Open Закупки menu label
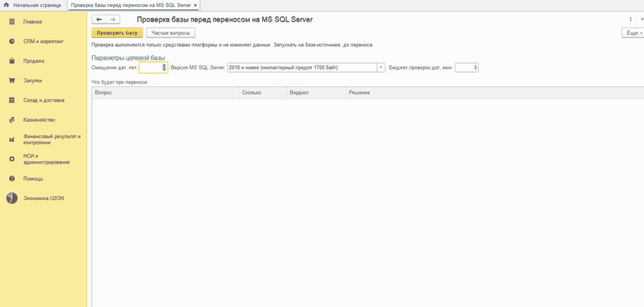 coord(33,81)
